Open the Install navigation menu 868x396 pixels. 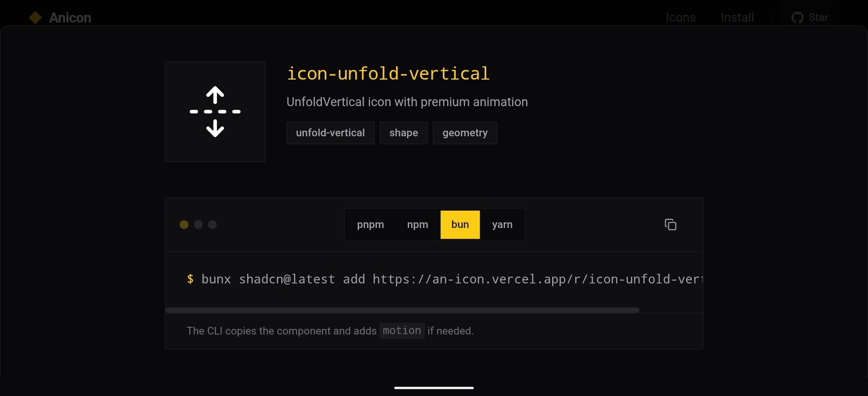[737, 17]
